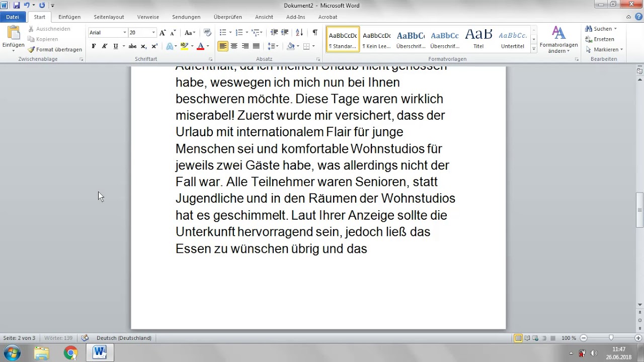This screenshot has width=644, height=362.
Task: Apply text effects with glowing A icon
Action: tap(170, 46)
